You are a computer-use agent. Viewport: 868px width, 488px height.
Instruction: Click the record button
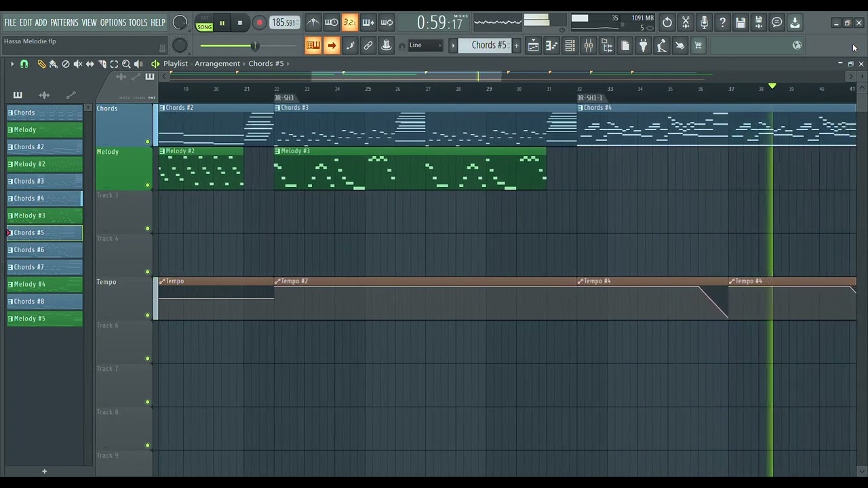click(x=259, y=23)
